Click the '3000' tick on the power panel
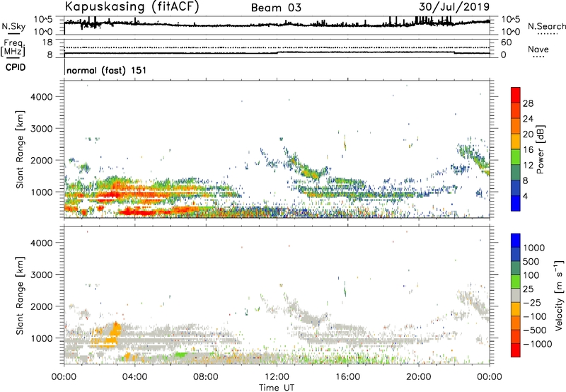Viewport: 566px width, 392px height. 42,129
